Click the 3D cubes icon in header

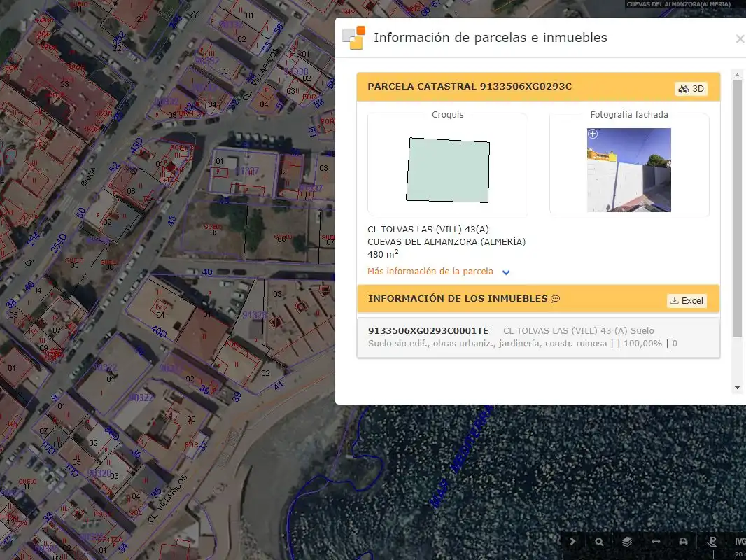[684, 89]
